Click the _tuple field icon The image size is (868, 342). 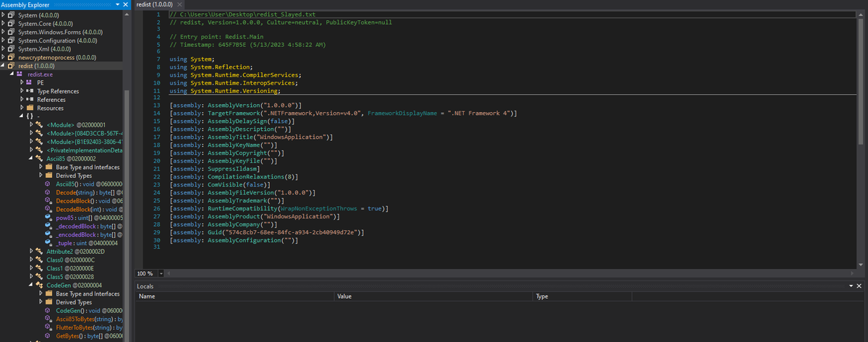tap(48, 243)
